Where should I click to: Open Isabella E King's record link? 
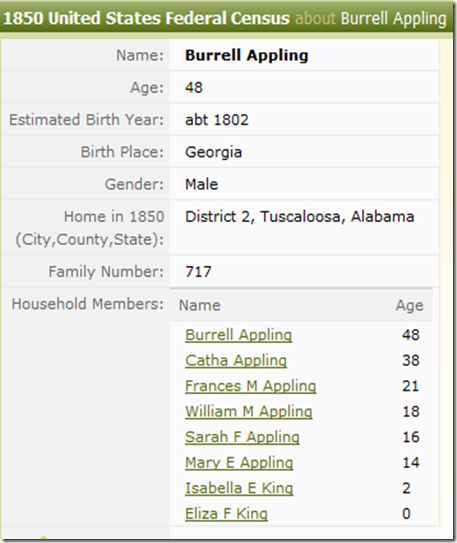[239, 488]
